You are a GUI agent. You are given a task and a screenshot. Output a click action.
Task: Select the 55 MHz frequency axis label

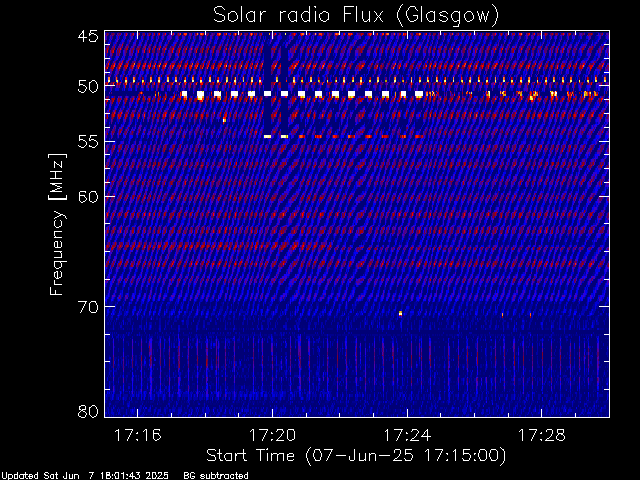88,142
